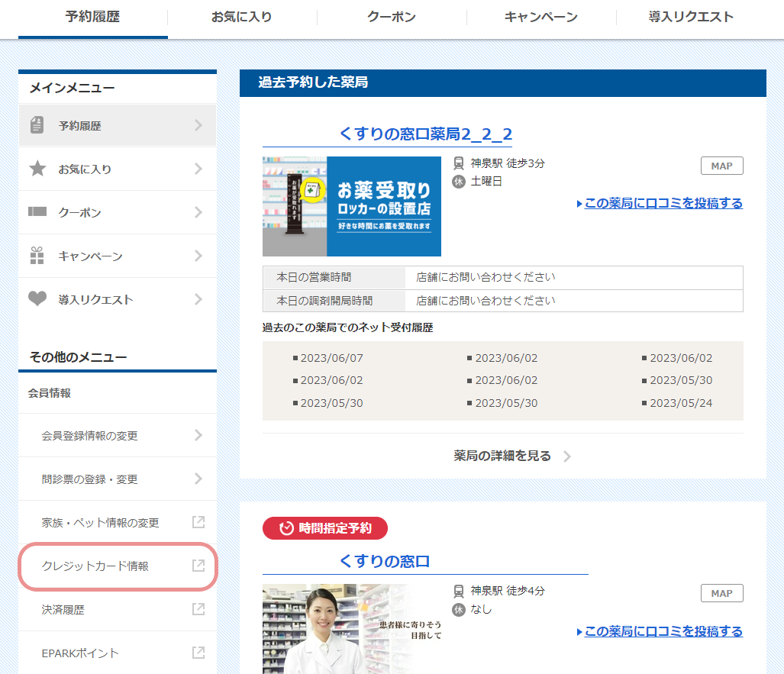
Task: Go to the 導入リクエスト top tab
Action: [691, 17]
